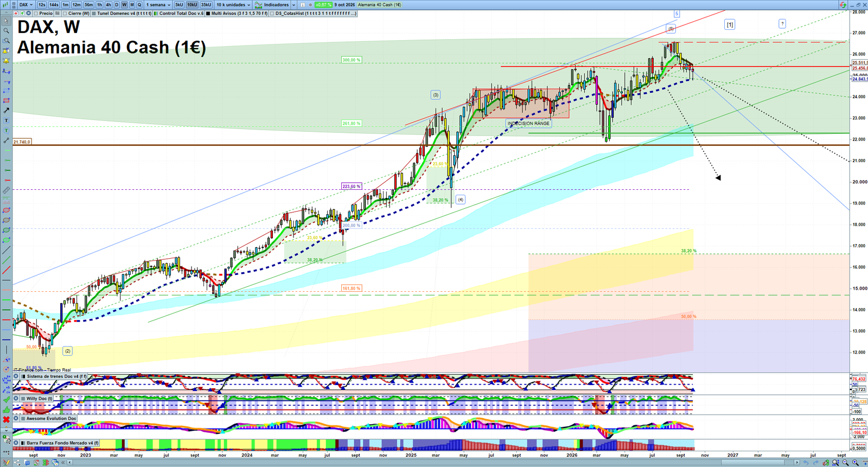The width and height of the screenshot is (868, 467).
Task: Open Cierre (W) indicator settings
Action: 76,14
